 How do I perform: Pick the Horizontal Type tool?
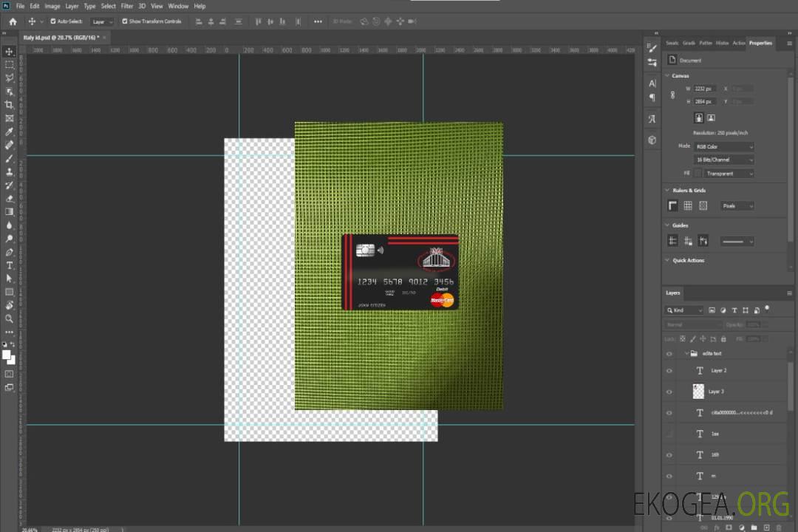(10, 265)
